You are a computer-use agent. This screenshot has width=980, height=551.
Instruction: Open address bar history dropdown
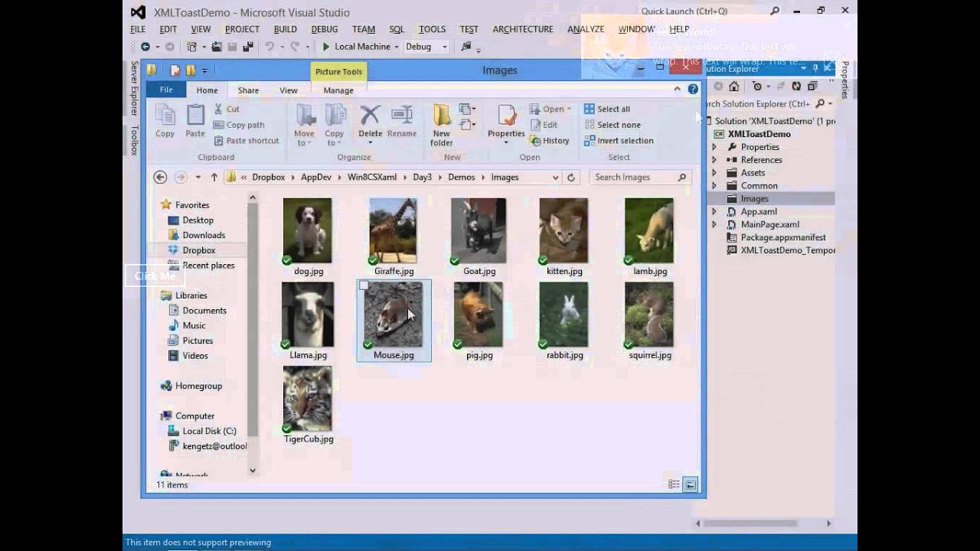pos(556,177)
